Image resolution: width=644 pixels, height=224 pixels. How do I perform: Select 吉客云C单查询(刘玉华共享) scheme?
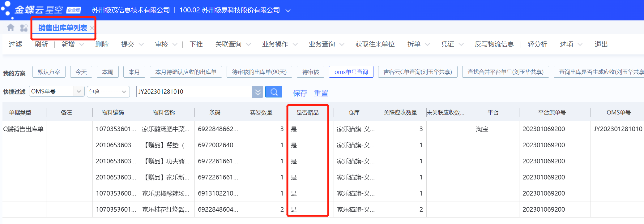pyautogui.click(x=418, y=72)
